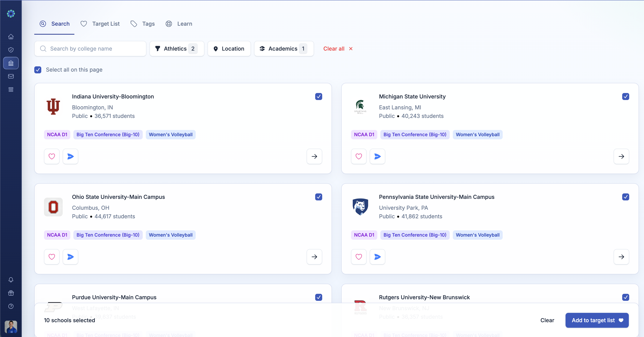Uncheck Michigan State University checkbox

pyautogui.click(x=626, y=97)
